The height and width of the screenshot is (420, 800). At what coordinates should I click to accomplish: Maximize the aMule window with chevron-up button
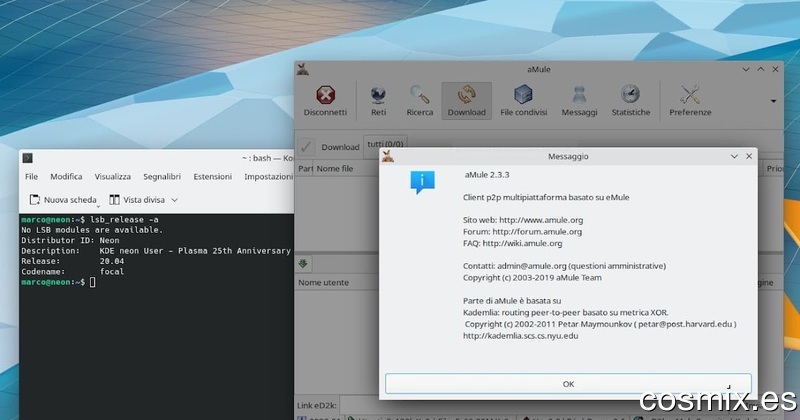(x=761, y=69)
